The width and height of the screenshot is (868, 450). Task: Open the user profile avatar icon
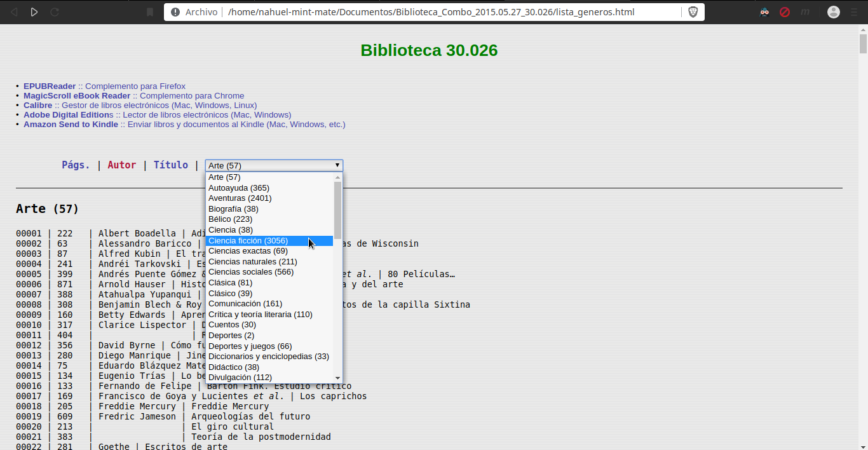coord(834,12)
